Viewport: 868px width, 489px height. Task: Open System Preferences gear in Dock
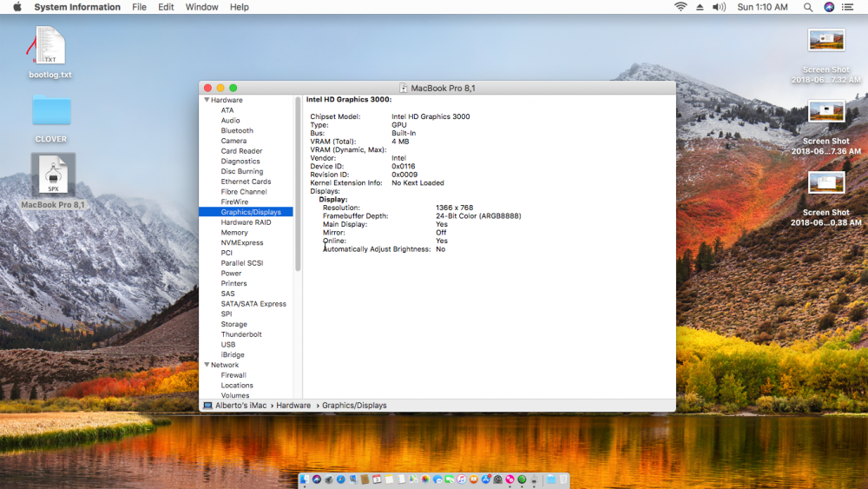coord(497,479)
